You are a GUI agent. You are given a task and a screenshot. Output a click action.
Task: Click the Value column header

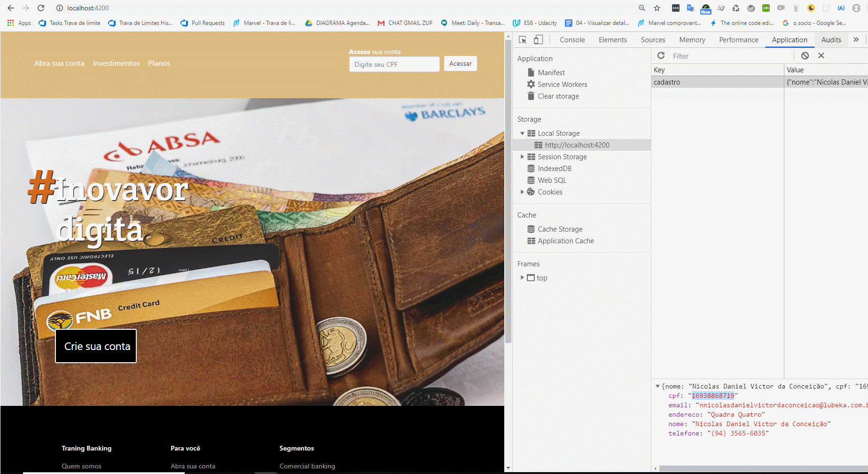coord(826,70)
